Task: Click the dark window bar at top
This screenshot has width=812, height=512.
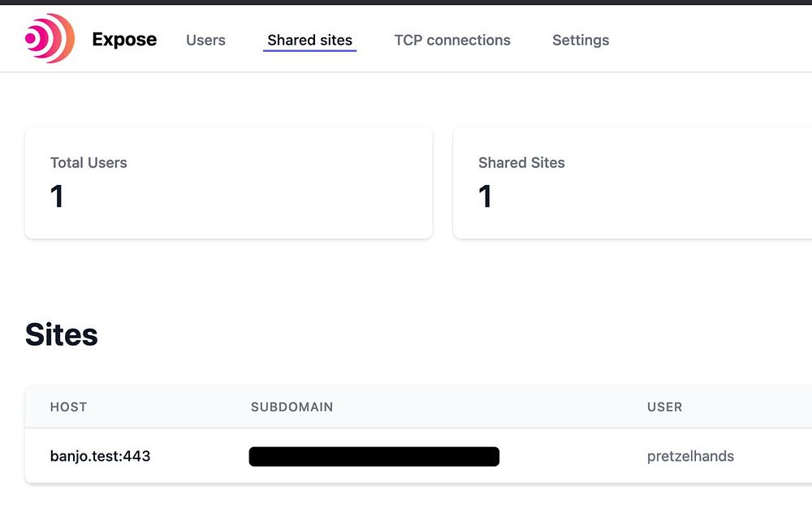Action: (406, 2)
